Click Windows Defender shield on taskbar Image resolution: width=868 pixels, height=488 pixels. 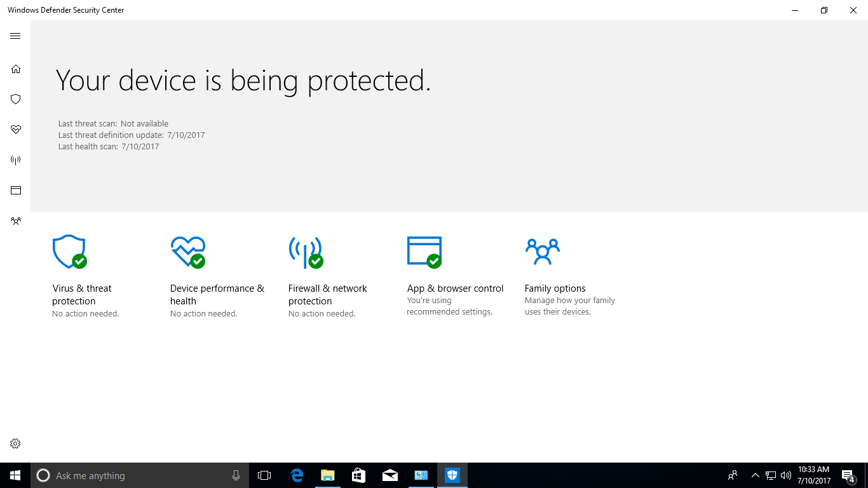452,475
